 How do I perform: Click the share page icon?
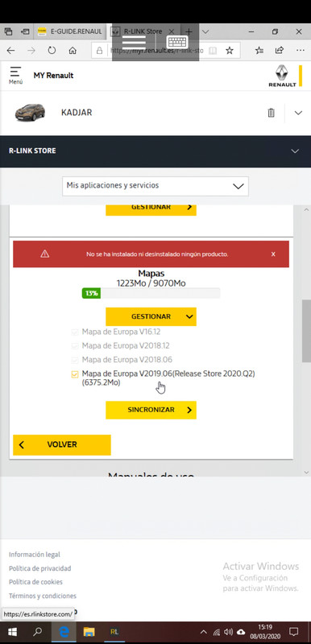coord(280,51)
